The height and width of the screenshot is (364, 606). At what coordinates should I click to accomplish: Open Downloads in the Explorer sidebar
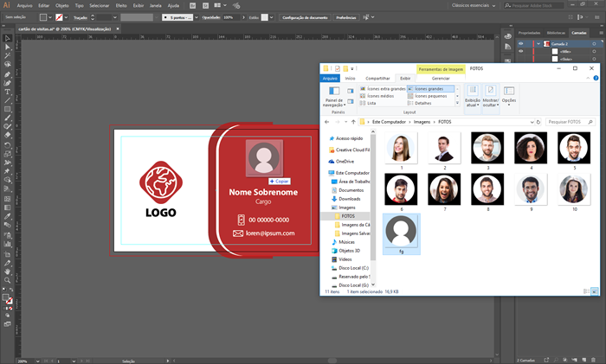click(350, 199)
